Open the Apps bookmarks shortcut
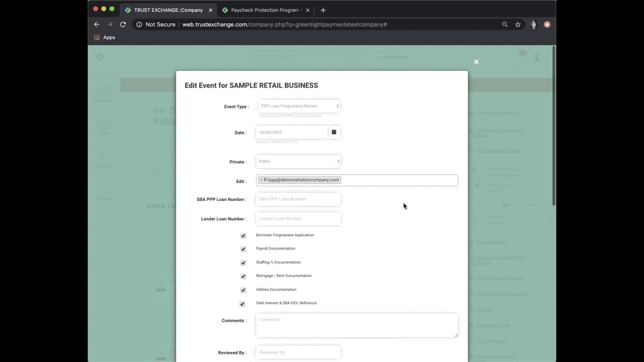This screenshot has height=362, width=644. pos(105,37)
